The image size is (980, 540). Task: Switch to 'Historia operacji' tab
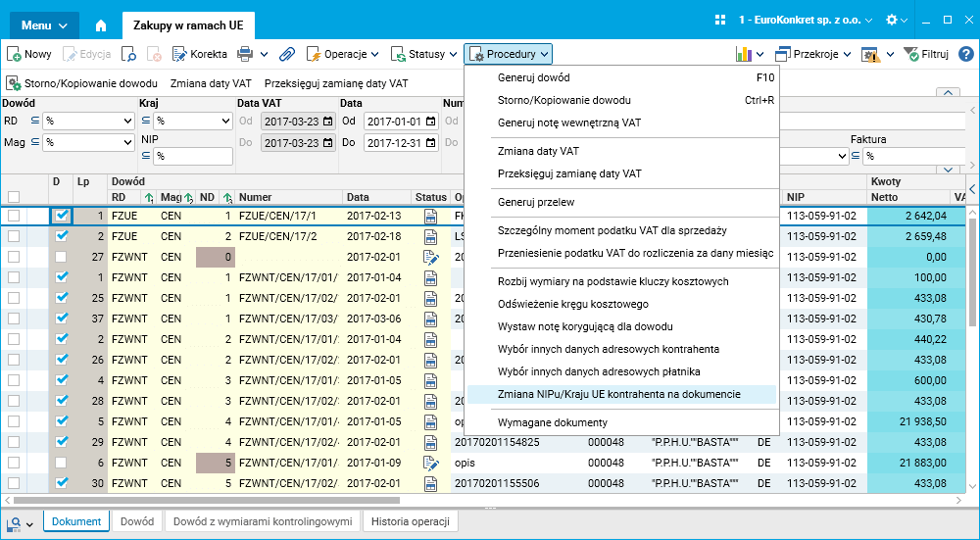coord(410,521)
